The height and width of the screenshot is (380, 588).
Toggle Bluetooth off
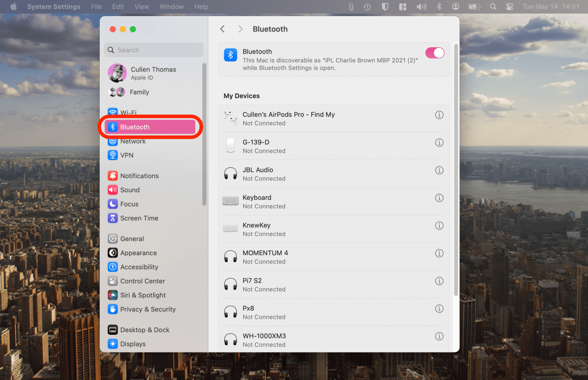pos(435,53)
